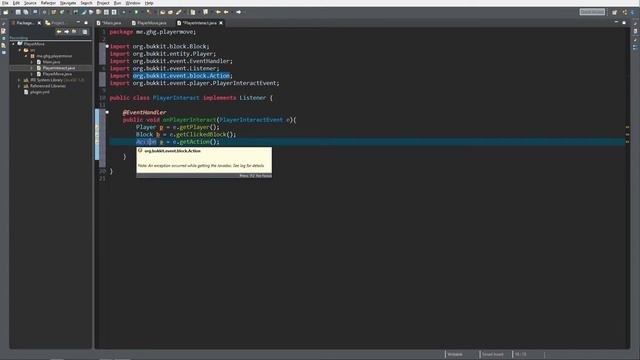Maximize the Package Explorer panel
Image resolution: width=640 pixels, height=360 pixels.
point(86,22)
